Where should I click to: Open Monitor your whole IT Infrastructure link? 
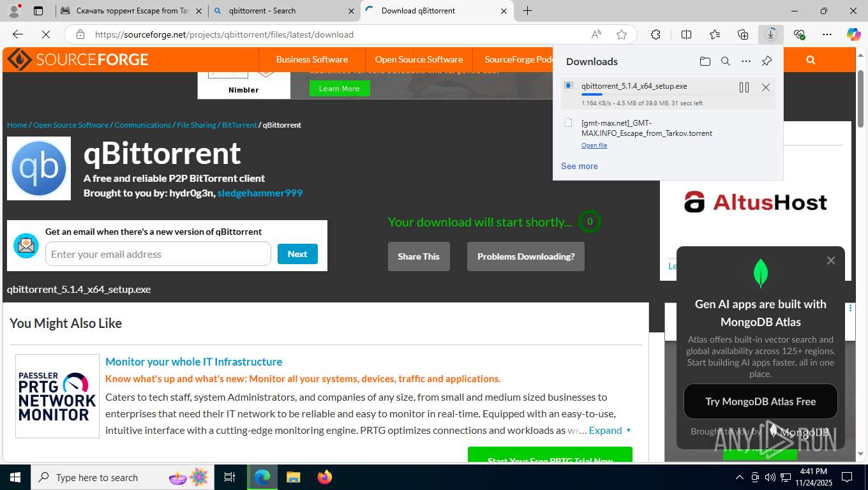point(193,362)
